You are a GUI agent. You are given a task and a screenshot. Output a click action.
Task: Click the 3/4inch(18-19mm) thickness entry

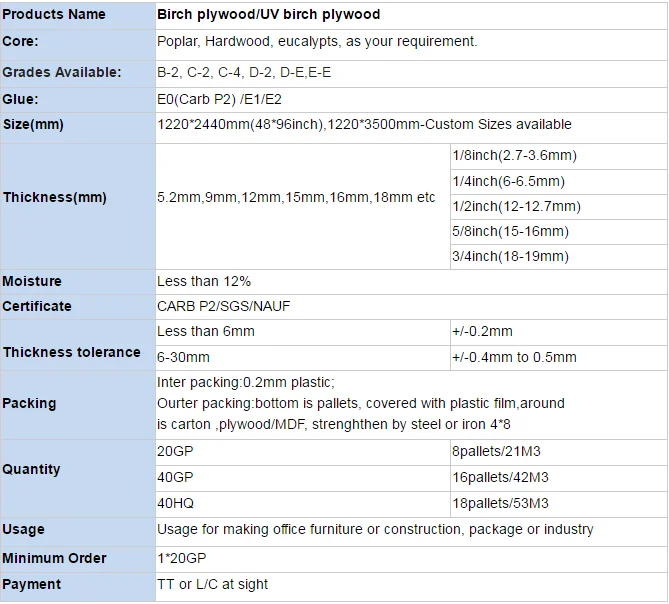[x=510, y=256]
